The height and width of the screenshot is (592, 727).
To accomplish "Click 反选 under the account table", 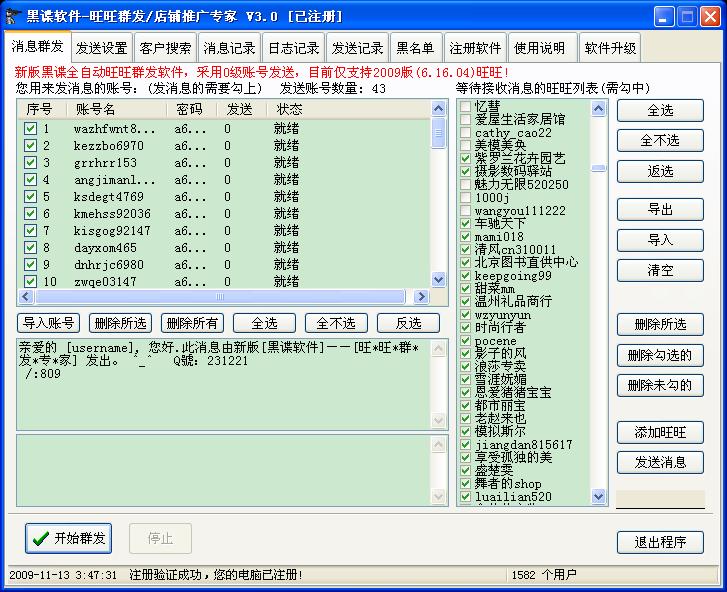I will 408,323.
